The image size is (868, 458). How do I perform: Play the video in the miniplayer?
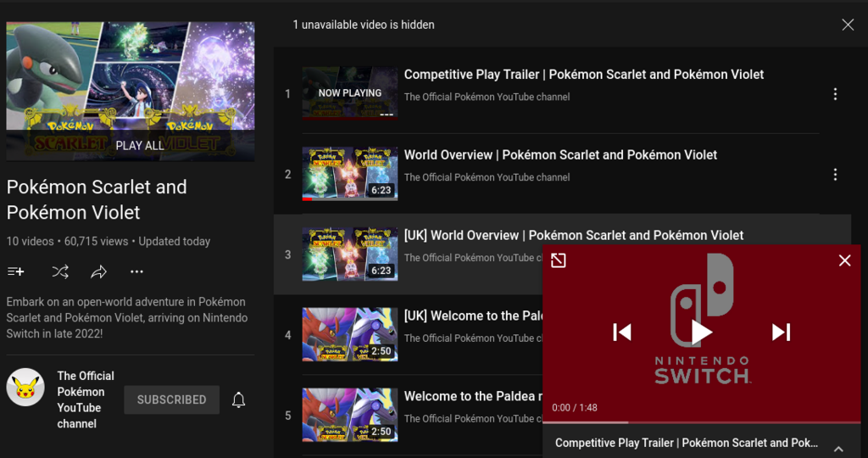tap(701, 332)
